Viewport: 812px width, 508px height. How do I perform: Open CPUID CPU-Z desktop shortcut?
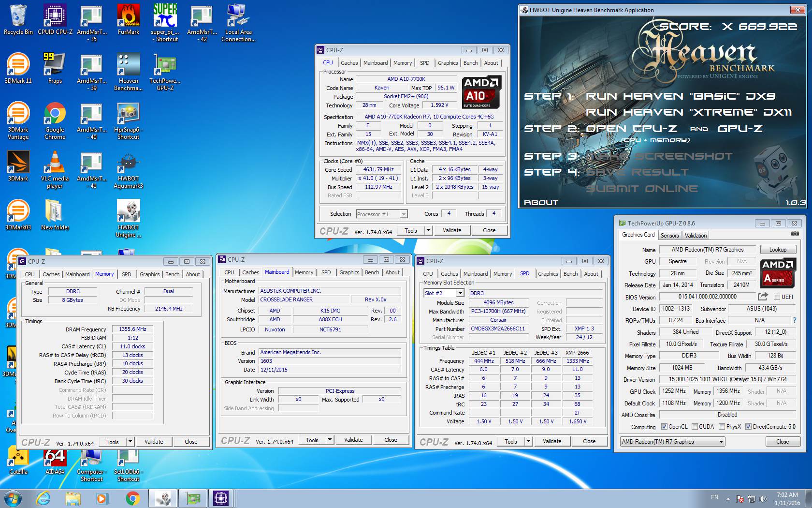55,20
